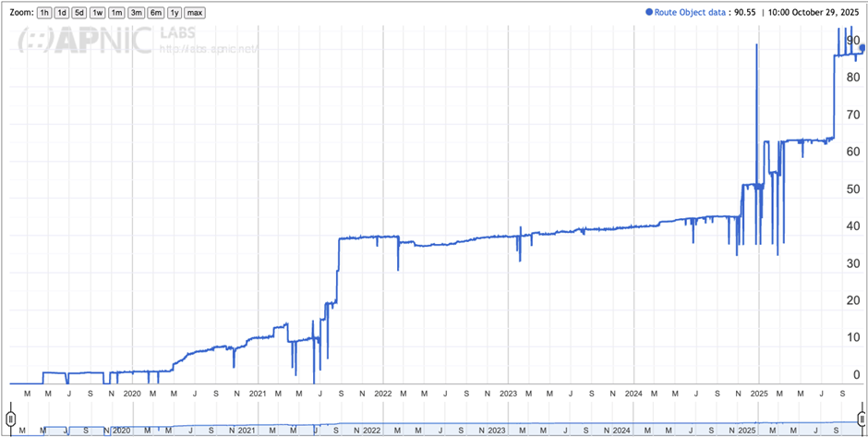This screenshot has height=438, width=868.
Task: Click the highlighted data point at chart end
Action: tap(862, 48)
